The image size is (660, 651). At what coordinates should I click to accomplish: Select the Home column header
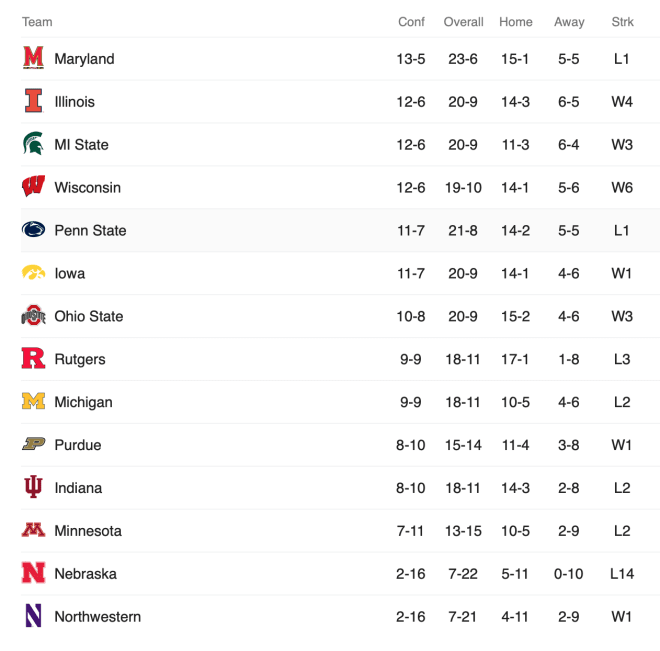point(516,22)
